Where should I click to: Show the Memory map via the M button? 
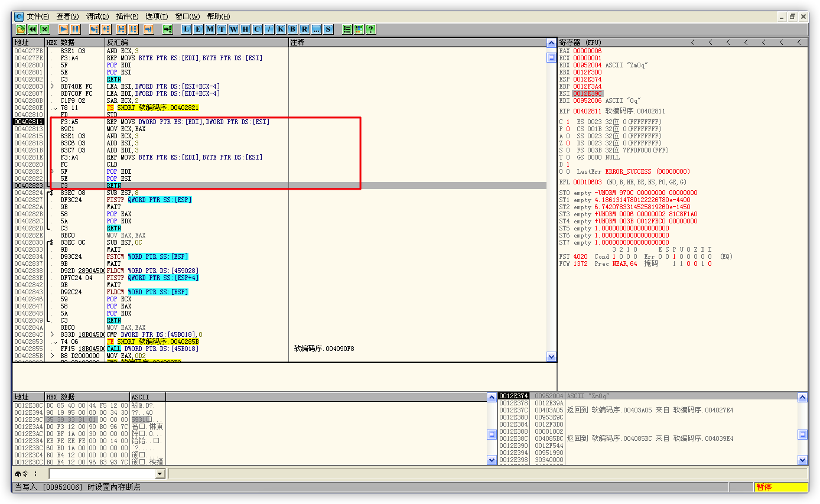point(210,29)
